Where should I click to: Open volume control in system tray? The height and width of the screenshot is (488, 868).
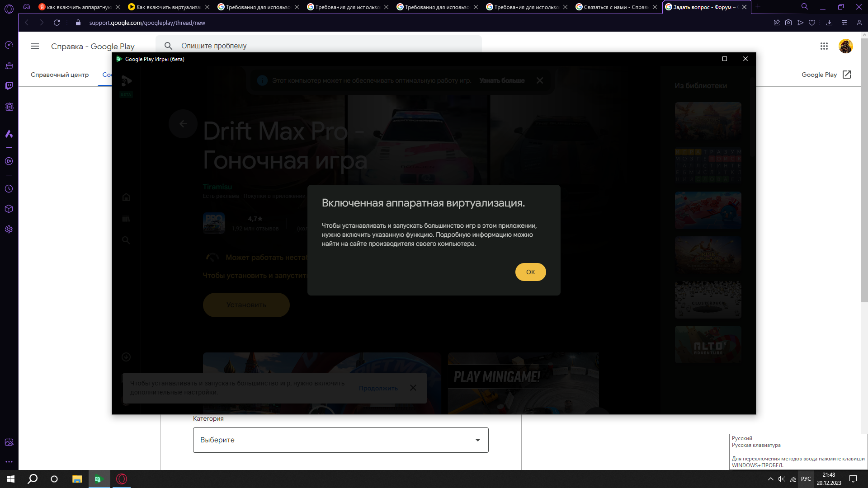pyautogui.click(x=781, y=479)
